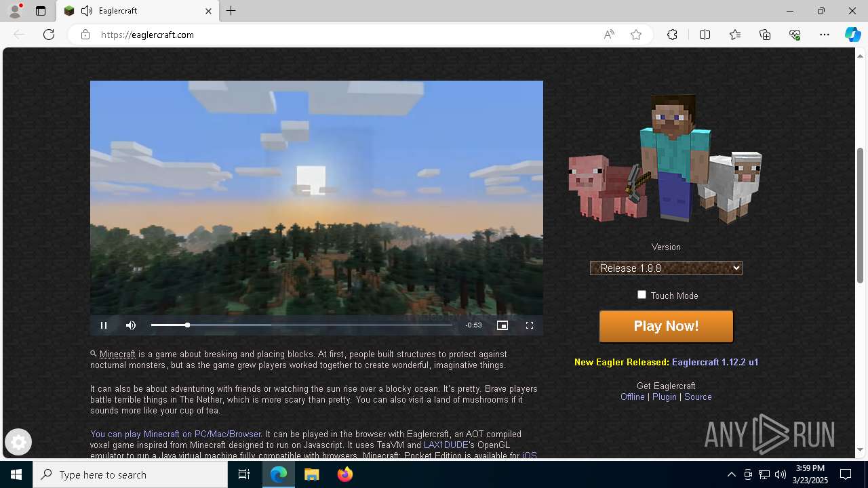Image resolution: width=868 pixels, height=488 pixels.
Task: Open the notification center
Action: click(846, 474)
